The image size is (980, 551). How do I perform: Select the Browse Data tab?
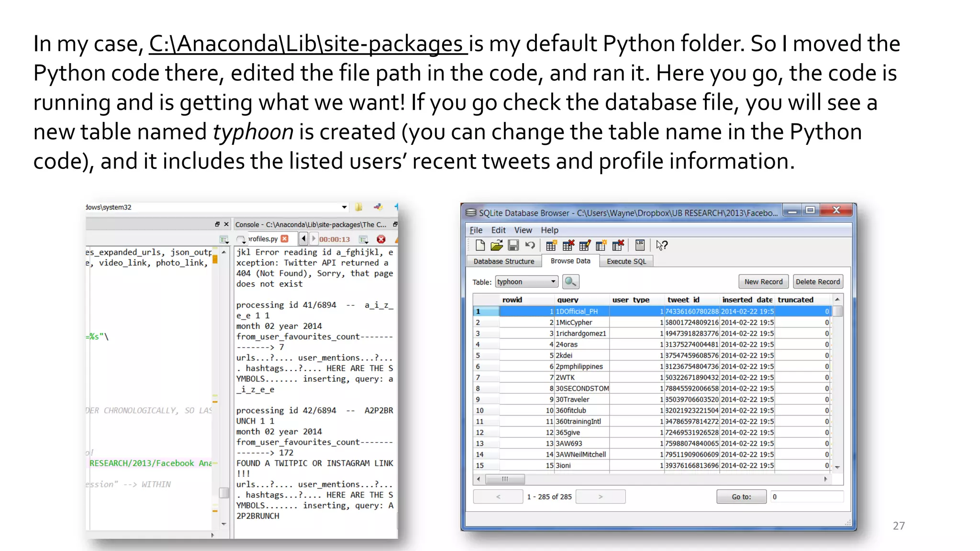570,261
